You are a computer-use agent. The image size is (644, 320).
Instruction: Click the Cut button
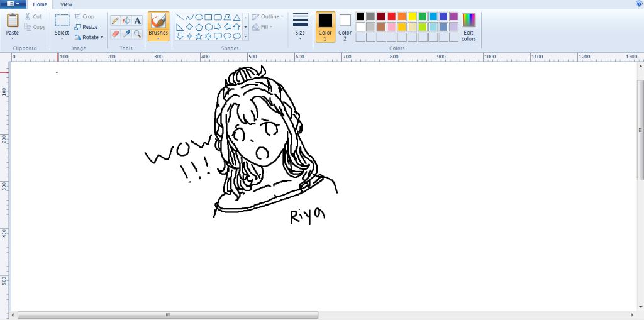click(33, 16)
